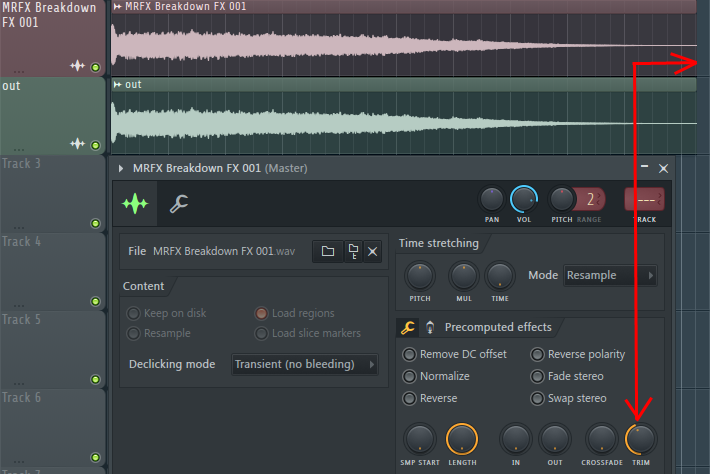The height and width of the screenshot is (474, 710).
Task: Minimize the channel settings window
Action: 644,167
